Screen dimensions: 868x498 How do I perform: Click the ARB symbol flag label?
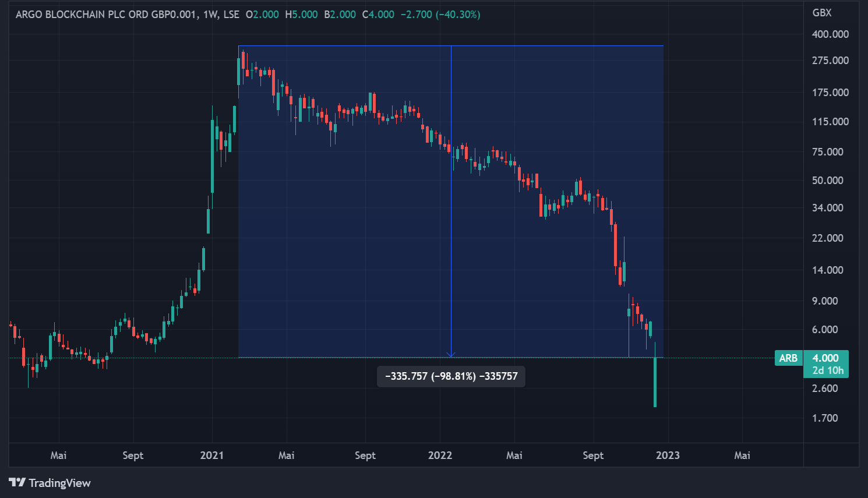(x=788, y=358)
